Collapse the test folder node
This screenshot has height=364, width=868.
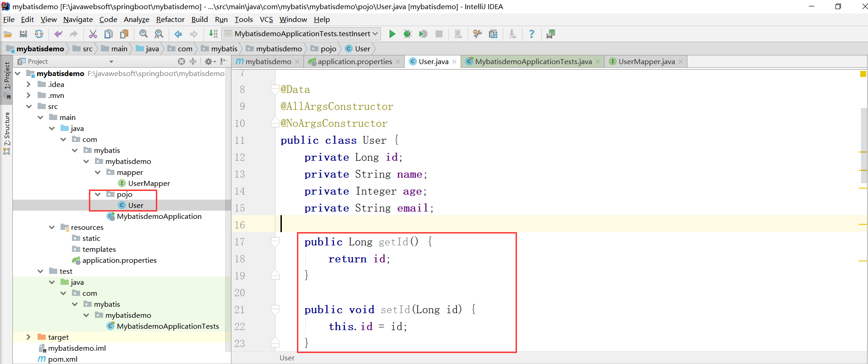40,271
